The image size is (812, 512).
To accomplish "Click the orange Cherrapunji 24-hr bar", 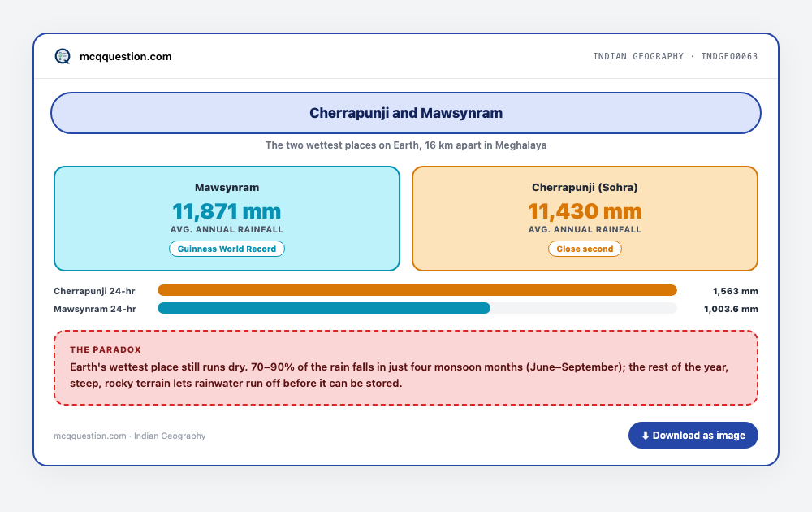I will 417,290.
